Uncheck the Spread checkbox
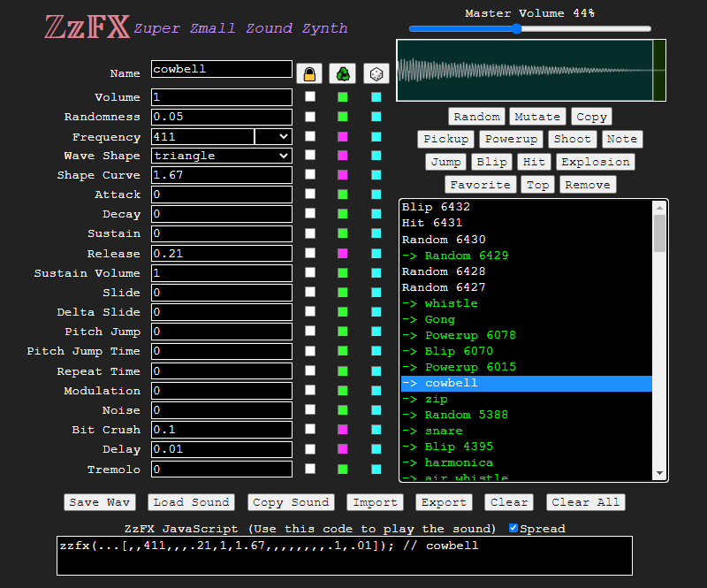The width and height of the screenshot is (707, 588). [513, 529]
